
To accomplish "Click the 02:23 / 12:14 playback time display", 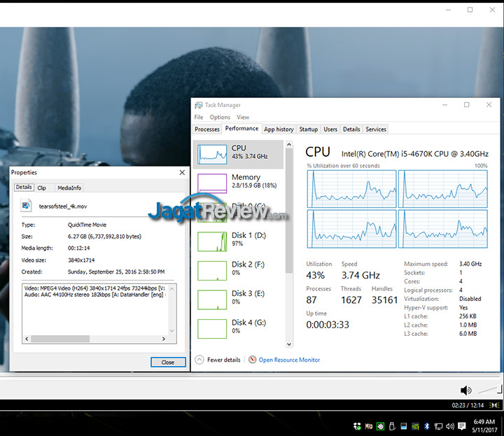I will pos(468,405).
